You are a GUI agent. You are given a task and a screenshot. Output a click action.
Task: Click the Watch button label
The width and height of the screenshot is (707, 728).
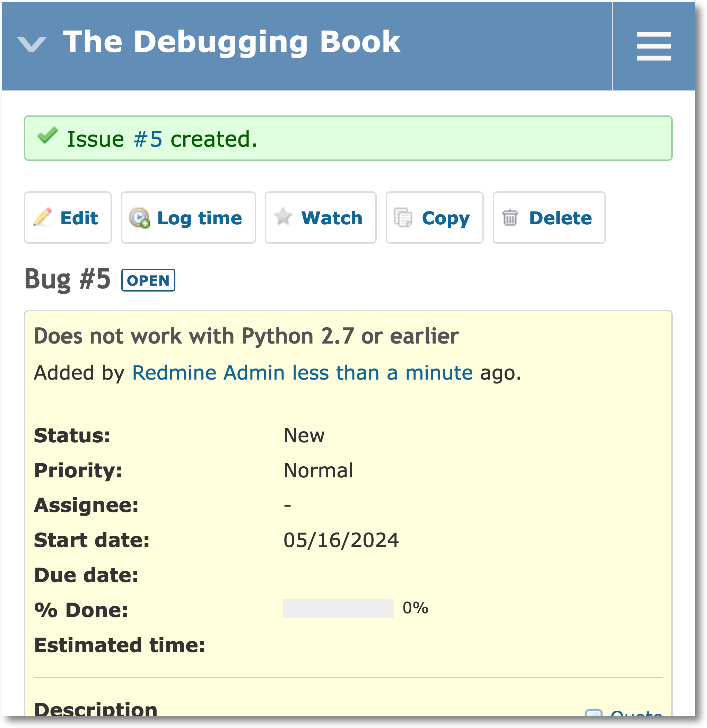332,218
